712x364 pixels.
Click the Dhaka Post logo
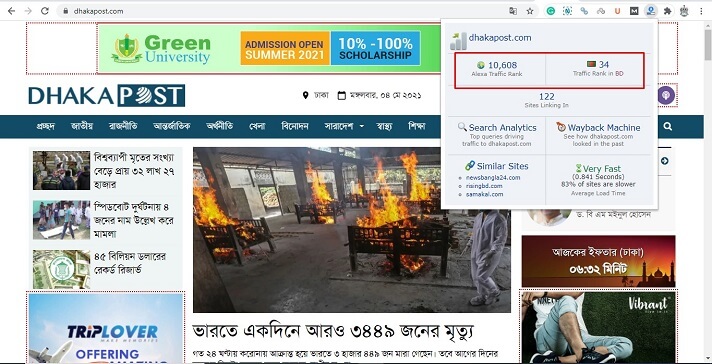point(107,95)
